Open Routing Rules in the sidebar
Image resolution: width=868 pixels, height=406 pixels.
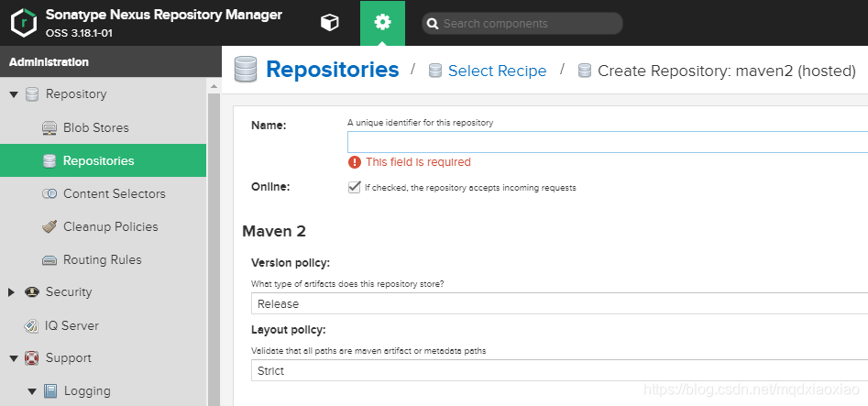click(x=103, y=259)
